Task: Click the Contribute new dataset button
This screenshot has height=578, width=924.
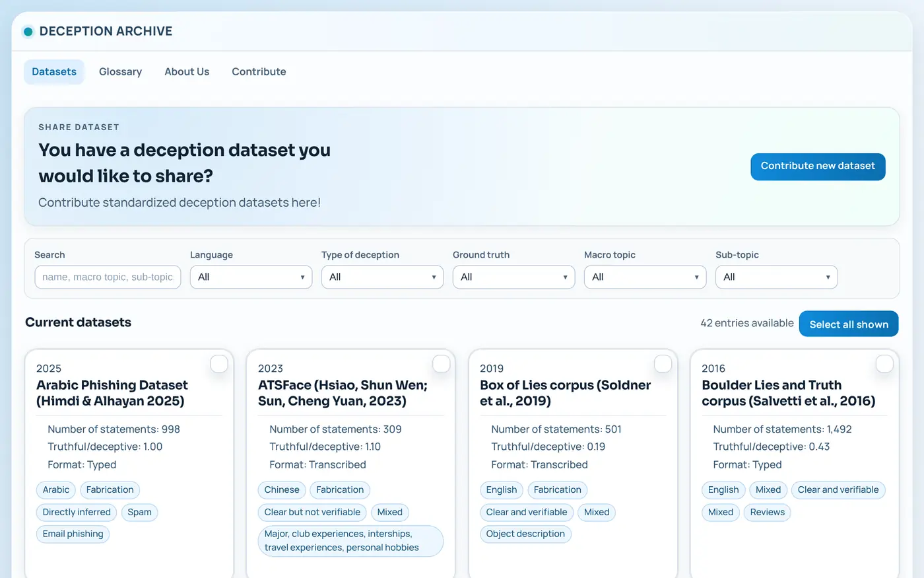Action: tap(818, 166)
